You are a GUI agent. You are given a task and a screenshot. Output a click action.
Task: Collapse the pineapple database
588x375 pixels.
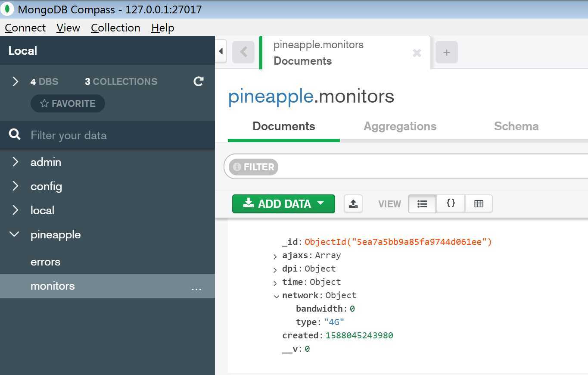(x=15, y=234)
